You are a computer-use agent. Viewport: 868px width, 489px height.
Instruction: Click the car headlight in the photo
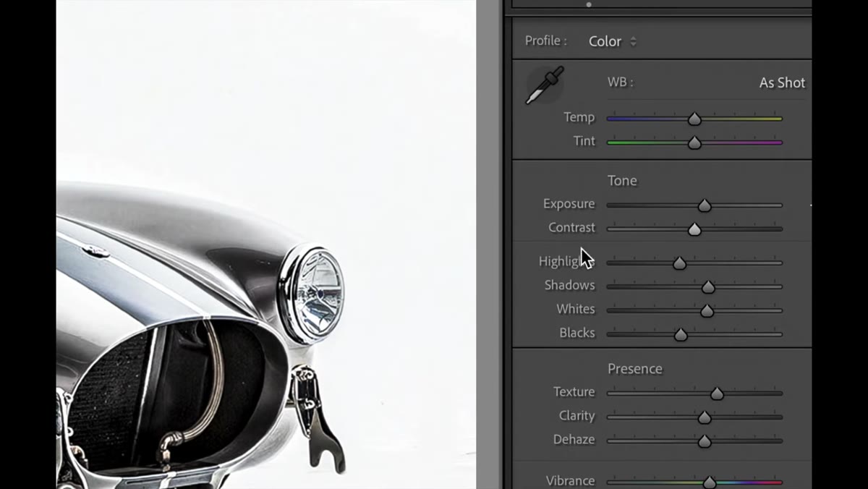pos(312,294)
